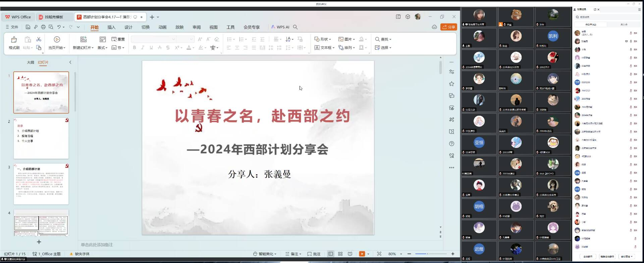Image resolution: width=644 pixels, height=263 pixels.
Task: Switch to the 大纲 outline tab
Action: pyautogui.click(x=31, y=62)
